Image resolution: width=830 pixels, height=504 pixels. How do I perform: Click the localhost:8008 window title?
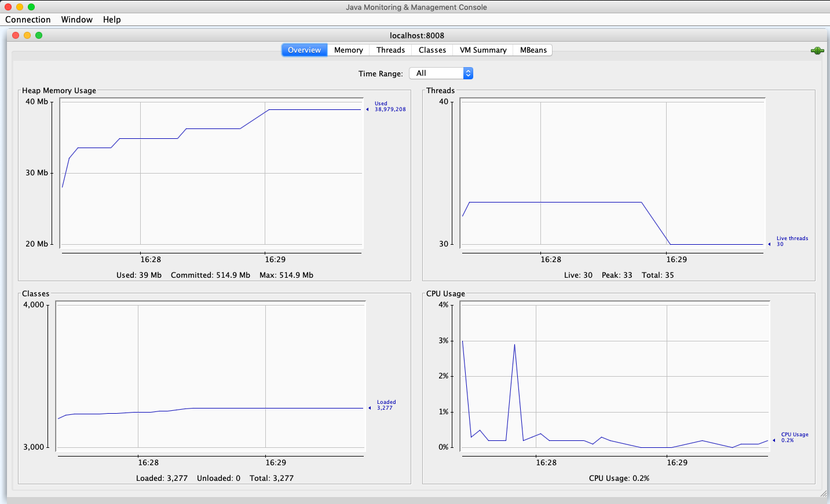[x=417, y=35]
